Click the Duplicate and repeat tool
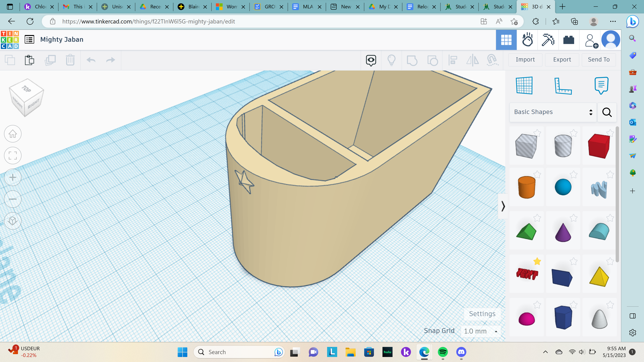This screenshot has width=644, height=362. 50,60
